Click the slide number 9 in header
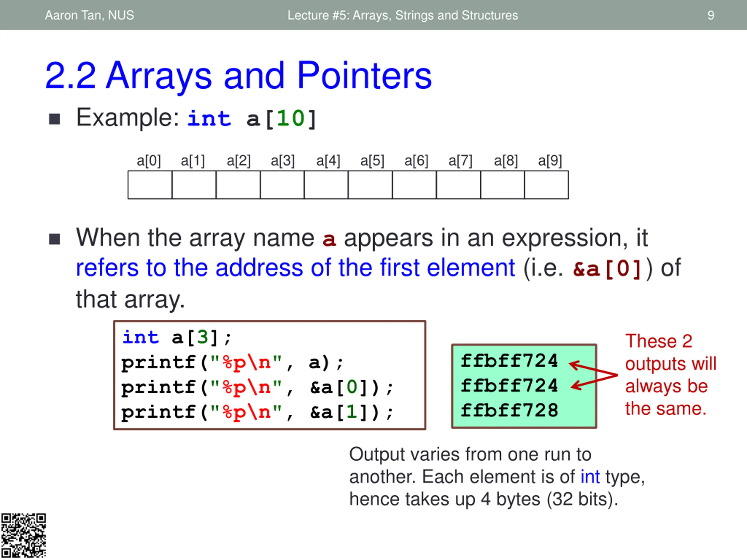 pos(711,15)
